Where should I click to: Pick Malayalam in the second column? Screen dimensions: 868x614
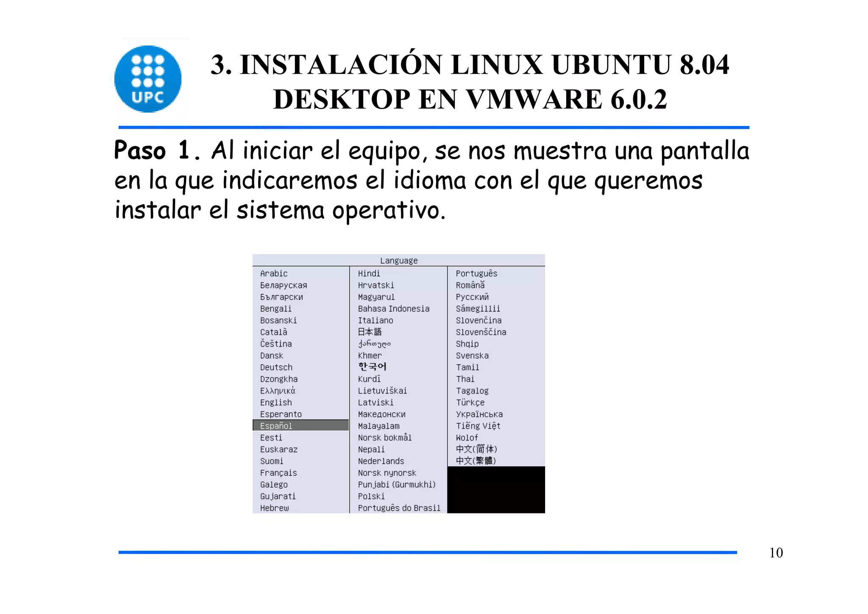[378, 426]
